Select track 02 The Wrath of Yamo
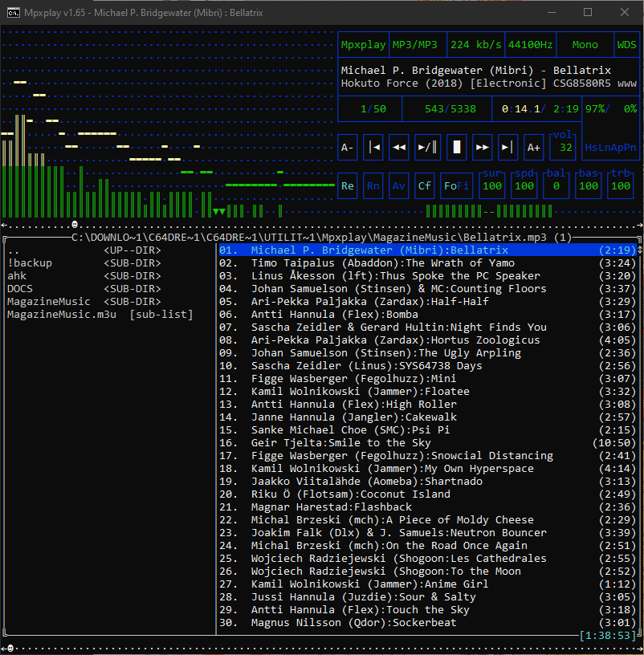This screenshot has width=644, height=655. (427, 263)
